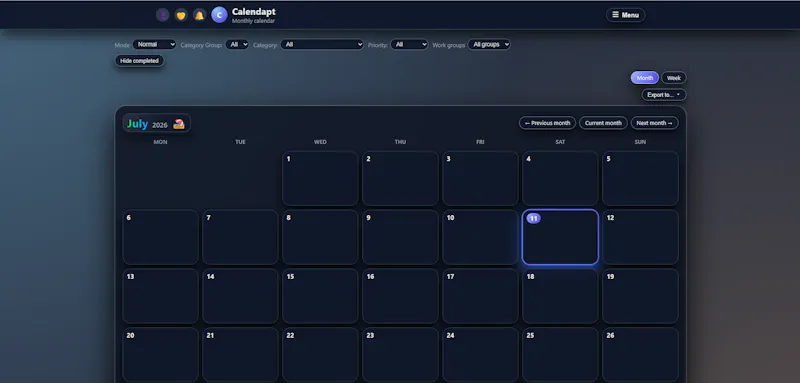Click the THU column header

(401, 142)
